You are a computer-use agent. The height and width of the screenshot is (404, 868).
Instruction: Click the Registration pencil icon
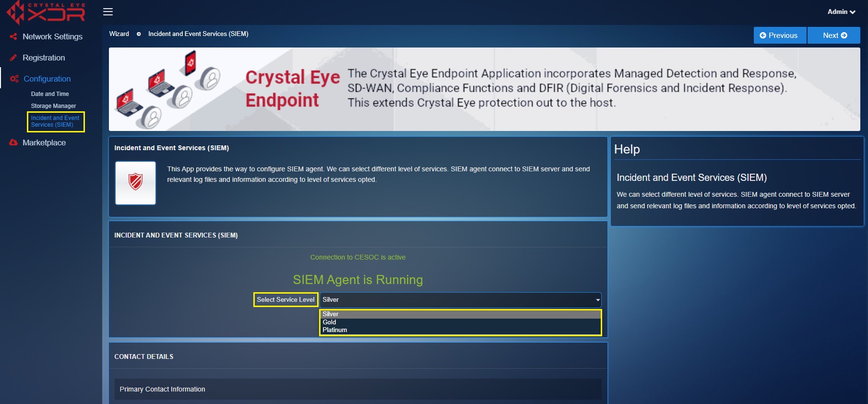click(x=13, y=58)
